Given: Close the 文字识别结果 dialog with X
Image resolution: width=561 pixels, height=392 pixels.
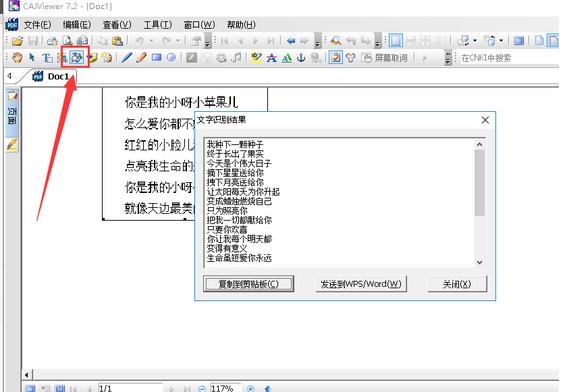Looking at the screenshot, I should (485, 120).
